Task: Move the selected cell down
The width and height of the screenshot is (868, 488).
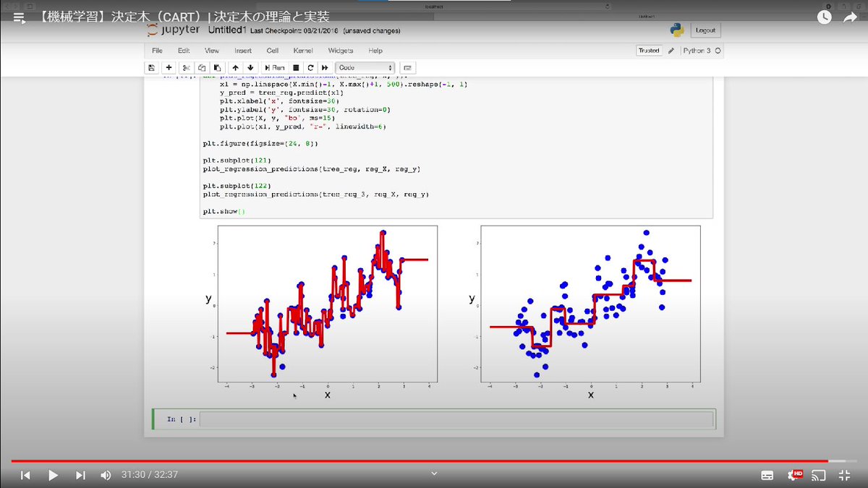Action: 249,67
